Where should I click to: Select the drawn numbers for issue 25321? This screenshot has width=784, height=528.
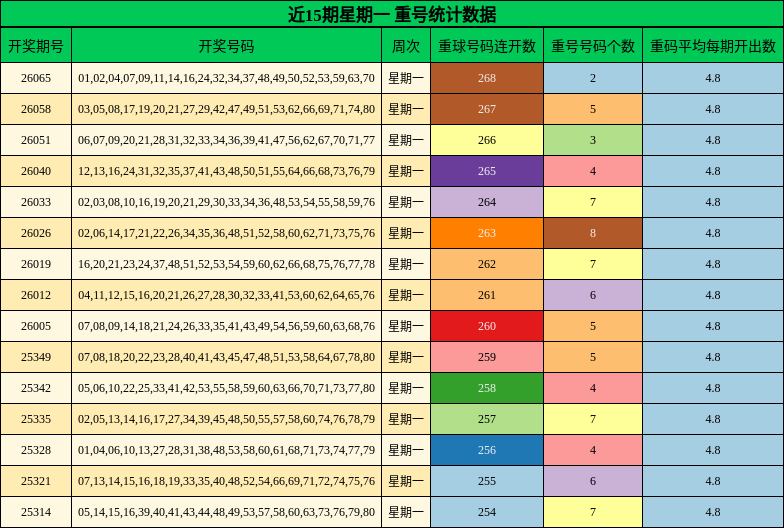(x=226, y=481)
